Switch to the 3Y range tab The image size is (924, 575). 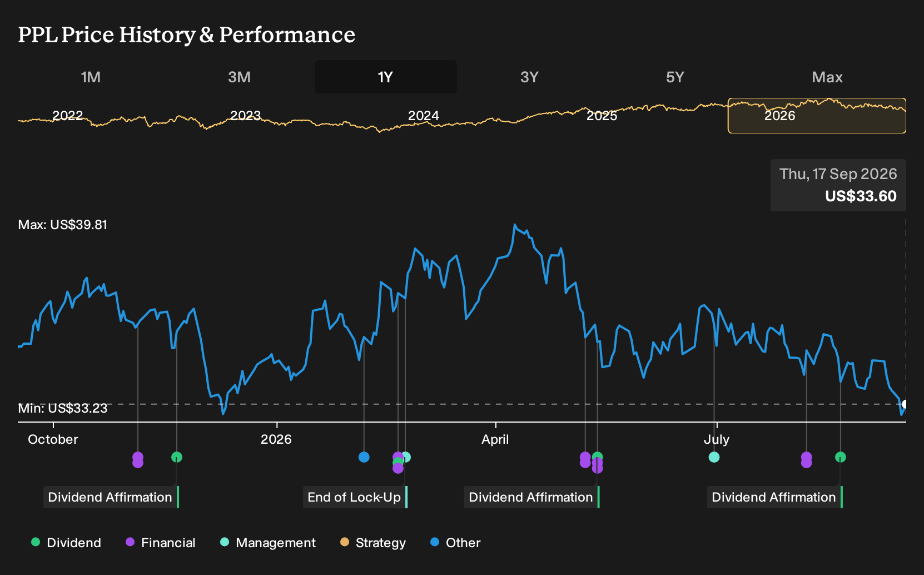tap(529, 77)
